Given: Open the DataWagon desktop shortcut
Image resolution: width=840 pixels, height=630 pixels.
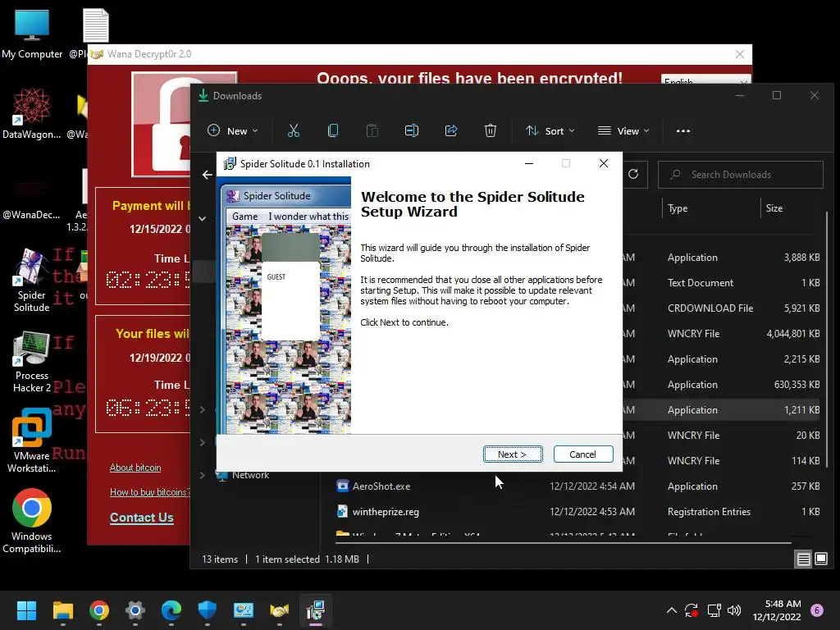Looking at the screenshot, I should click(x=32, y=113).
